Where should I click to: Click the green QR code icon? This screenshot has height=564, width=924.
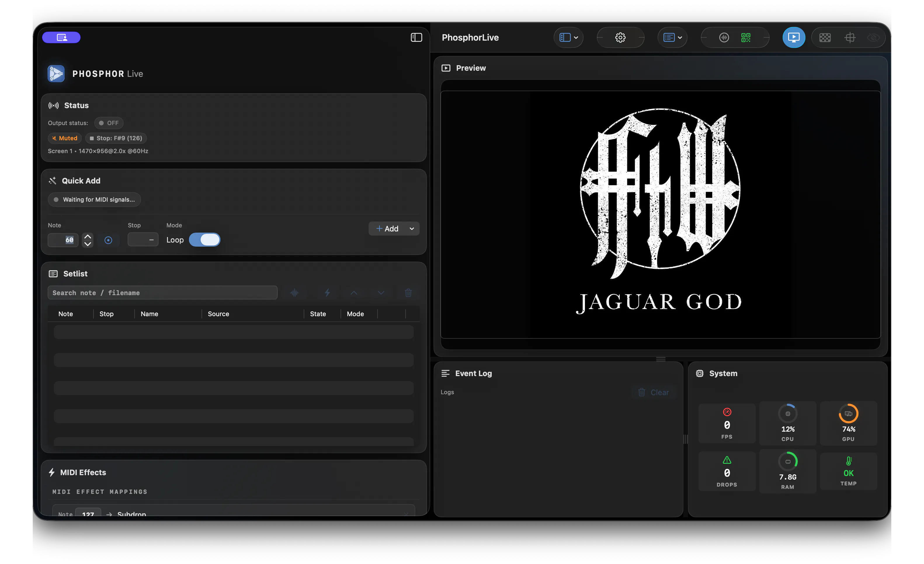[746, 37]
